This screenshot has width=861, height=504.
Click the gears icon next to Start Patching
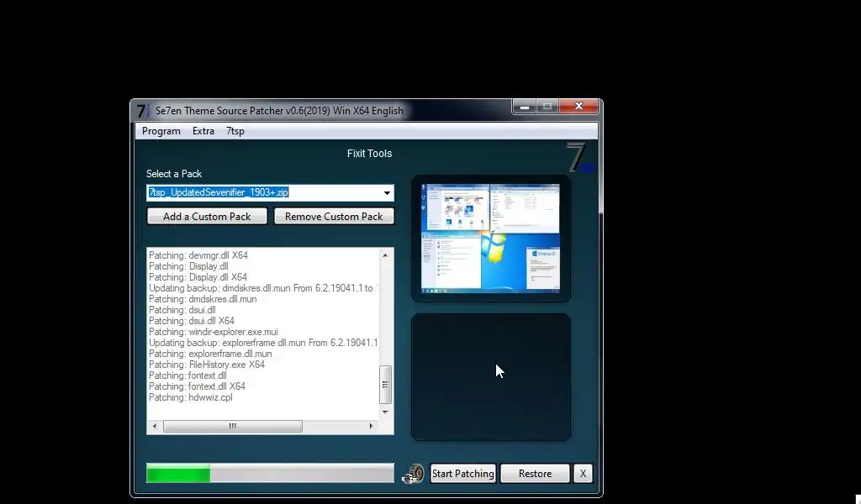point(413,474)
